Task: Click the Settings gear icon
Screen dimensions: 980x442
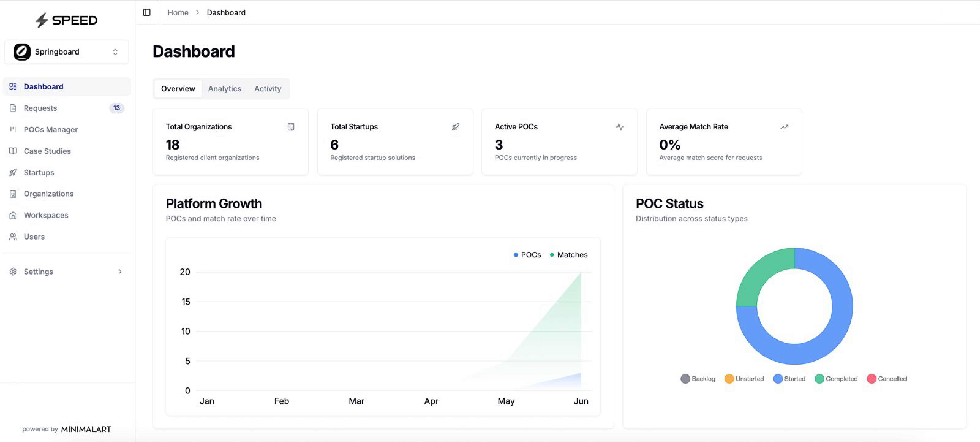Action: pyautogui.click(x=13, y=271)
